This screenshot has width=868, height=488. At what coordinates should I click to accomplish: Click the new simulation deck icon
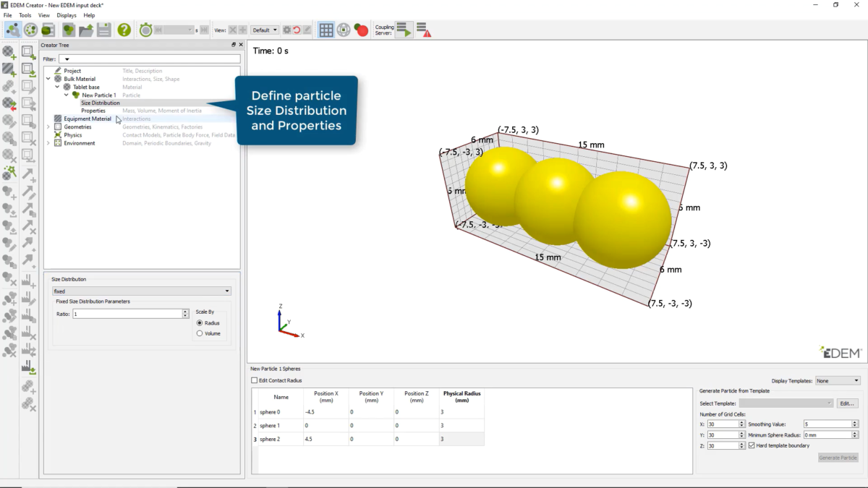(x=69, y=30)
